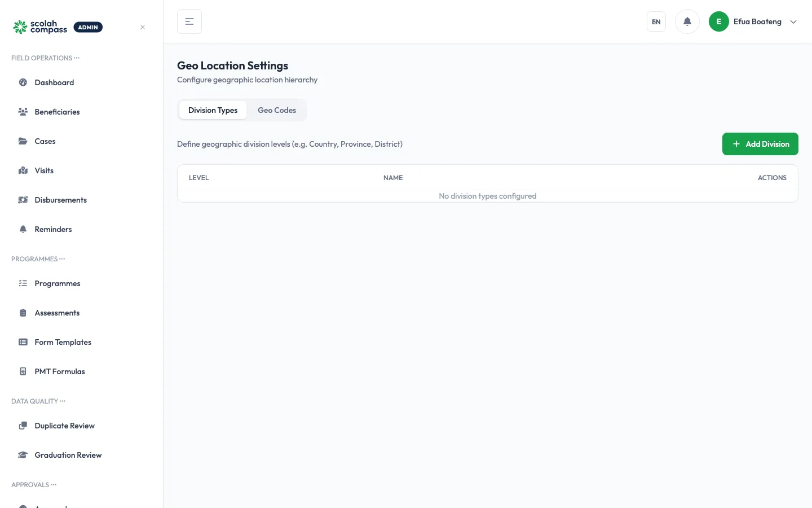Close the sidebar with the X button
The image size is (812, 508).
[143, 27]
